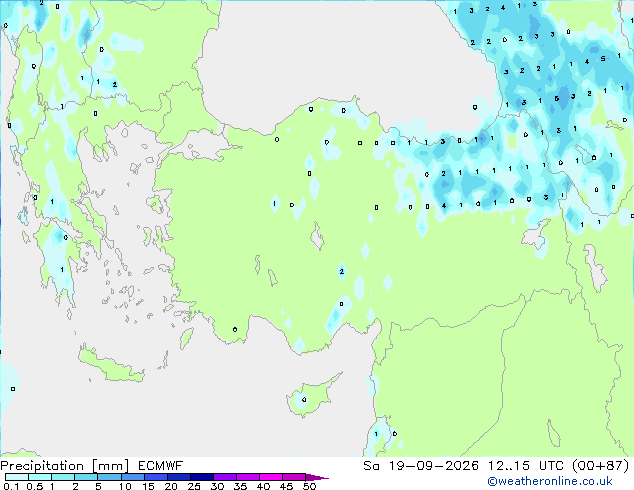634x490 pixels.
Task: Select the 30–35 mm purple legend box
Action: click(x=225, y=477)
